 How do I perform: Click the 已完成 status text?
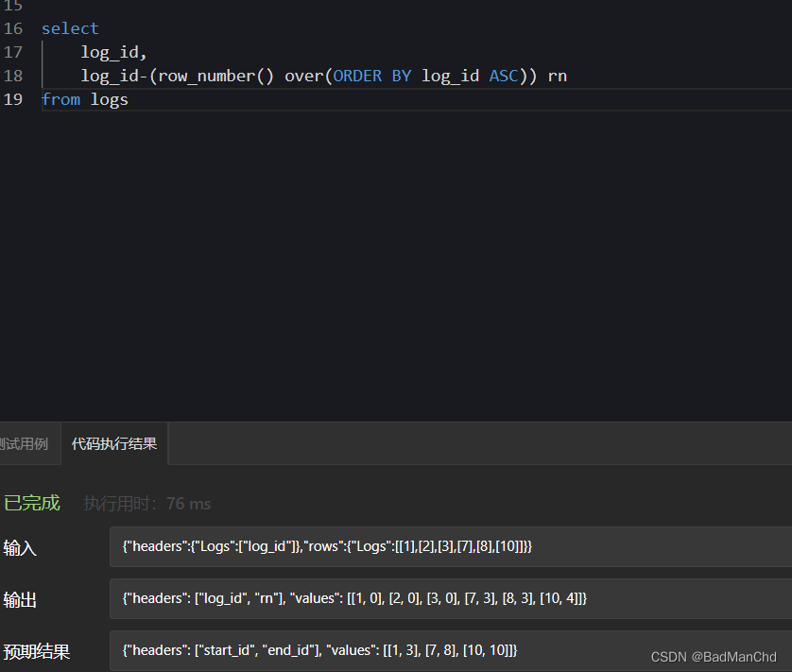click(x=32, y=503)
